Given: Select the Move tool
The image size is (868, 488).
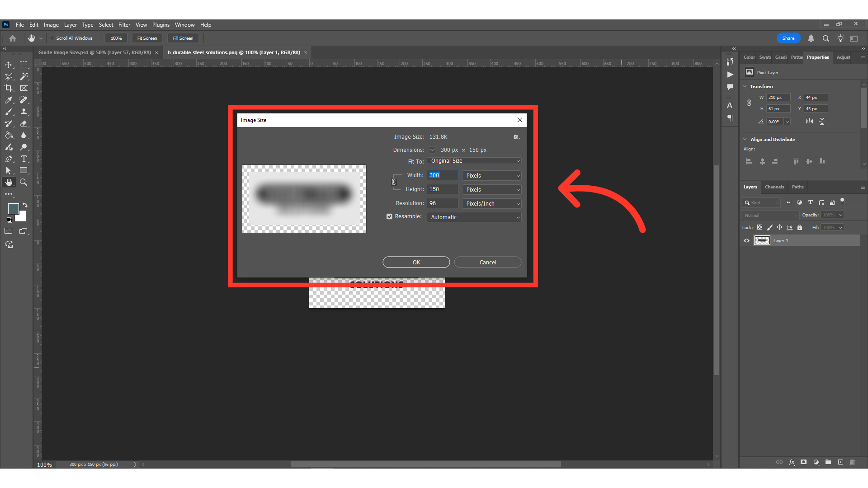Looking at the screenshot, I should click(9, 65).
